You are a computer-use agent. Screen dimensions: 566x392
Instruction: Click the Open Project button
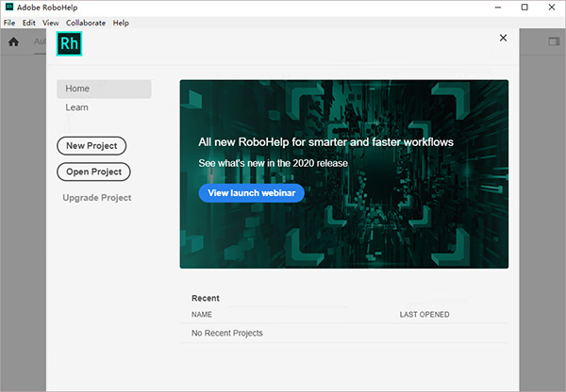(93, 171)
